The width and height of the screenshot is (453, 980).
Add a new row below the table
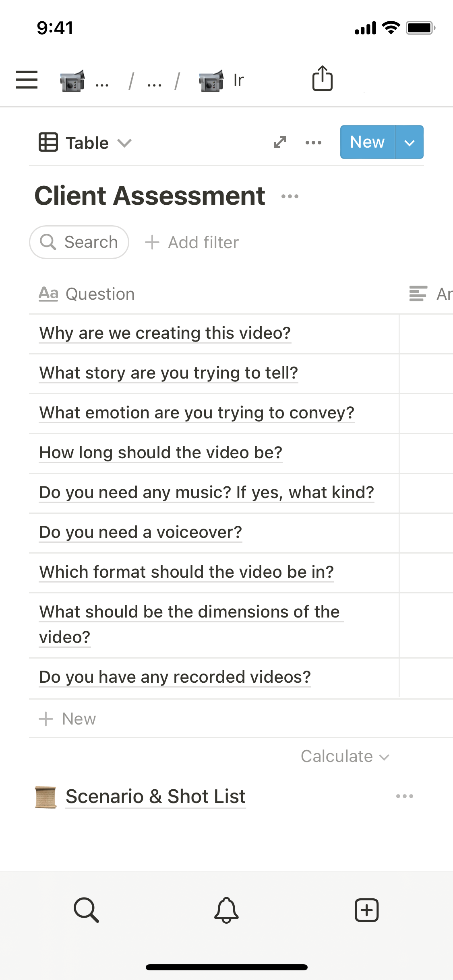point(68,719)
